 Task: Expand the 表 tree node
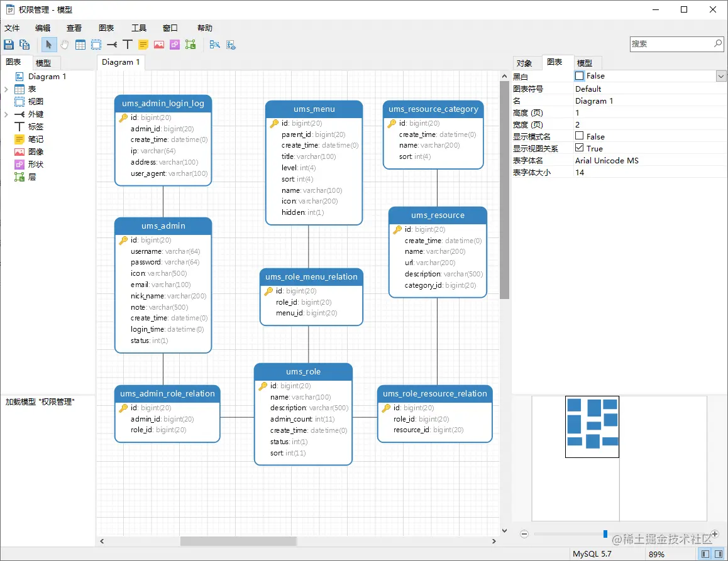coord(6,89)
